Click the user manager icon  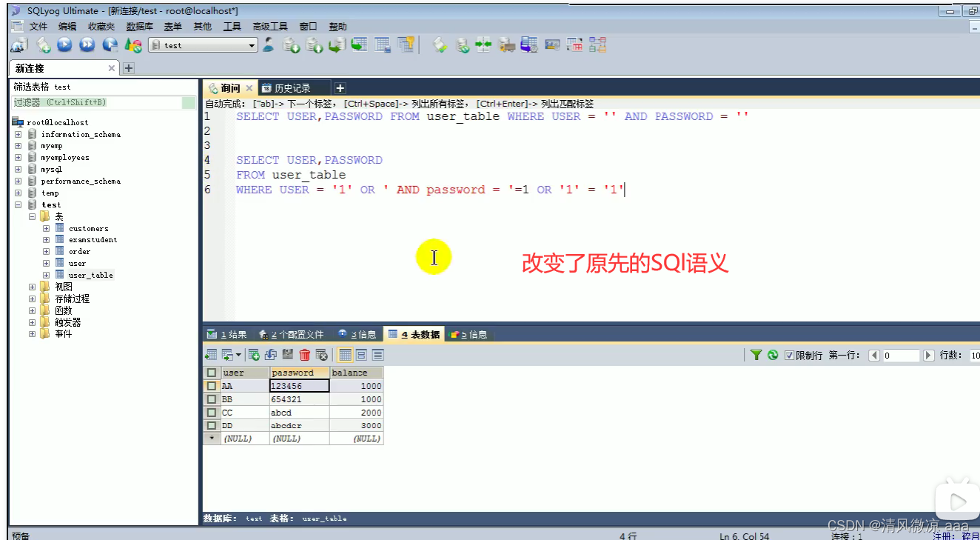pyautogui.click(x=268, y=45)
